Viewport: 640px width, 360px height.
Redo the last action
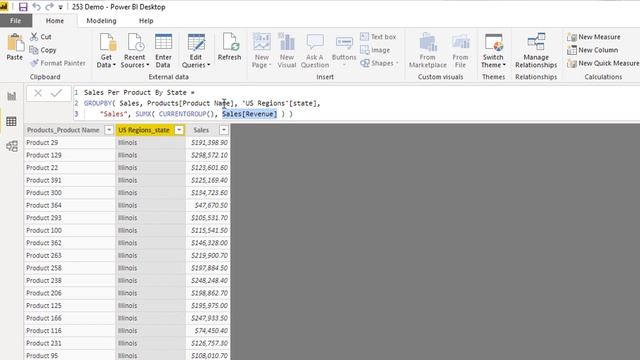(49, 7)
